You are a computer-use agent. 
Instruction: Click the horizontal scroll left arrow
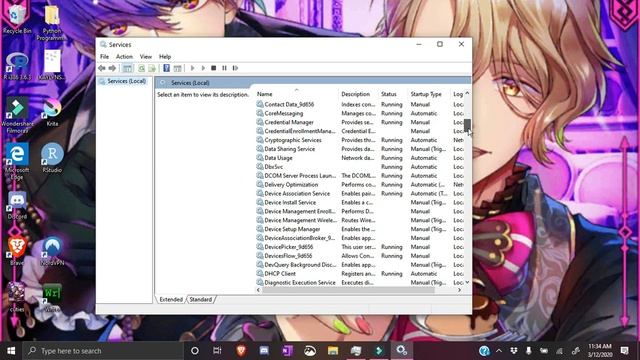258,290
